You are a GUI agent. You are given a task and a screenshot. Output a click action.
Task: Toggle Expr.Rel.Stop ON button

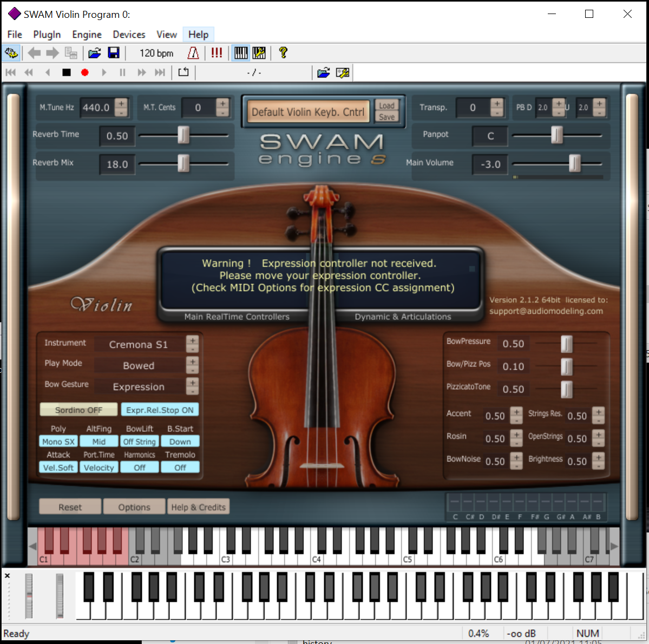(160, 410)
